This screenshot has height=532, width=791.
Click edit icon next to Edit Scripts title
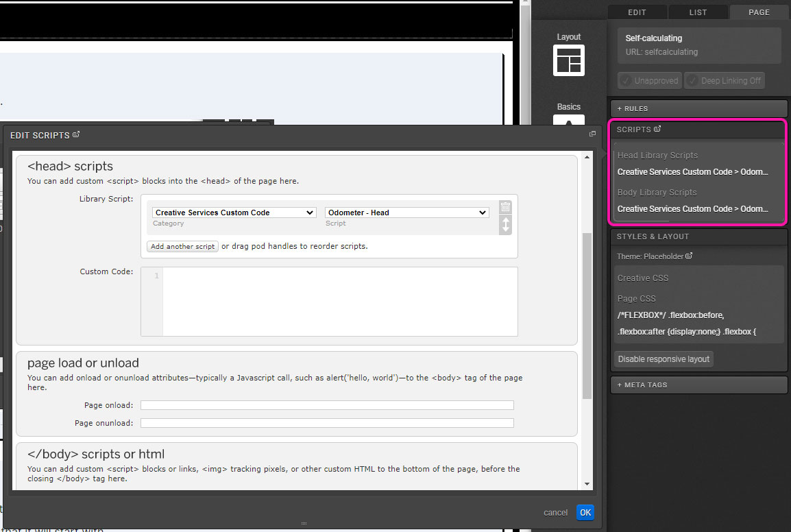(76, 135)
